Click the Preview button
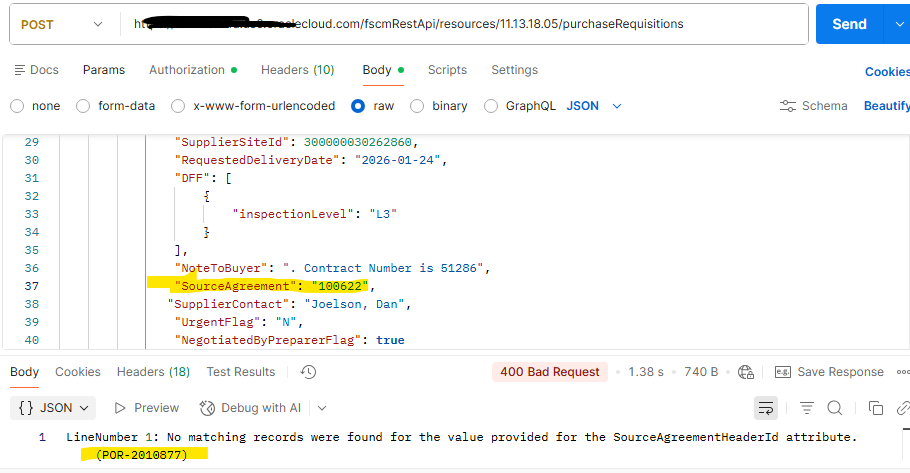Image resolution: width=910 pixels, height=473 pixels. click(147, 408)
